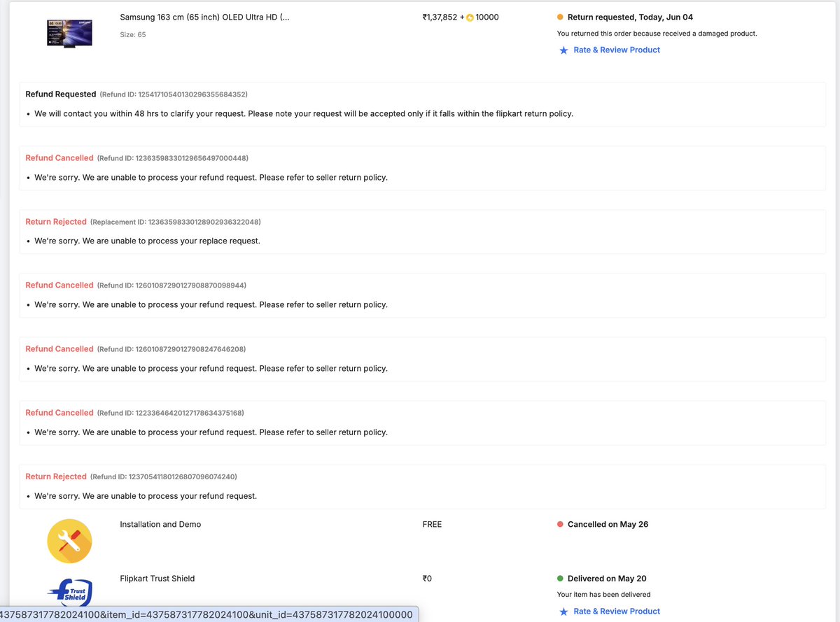This screenshot has width=840, height=622.
Task: Click the Flipkart Trust Shield item name
Action: point(157,579)
